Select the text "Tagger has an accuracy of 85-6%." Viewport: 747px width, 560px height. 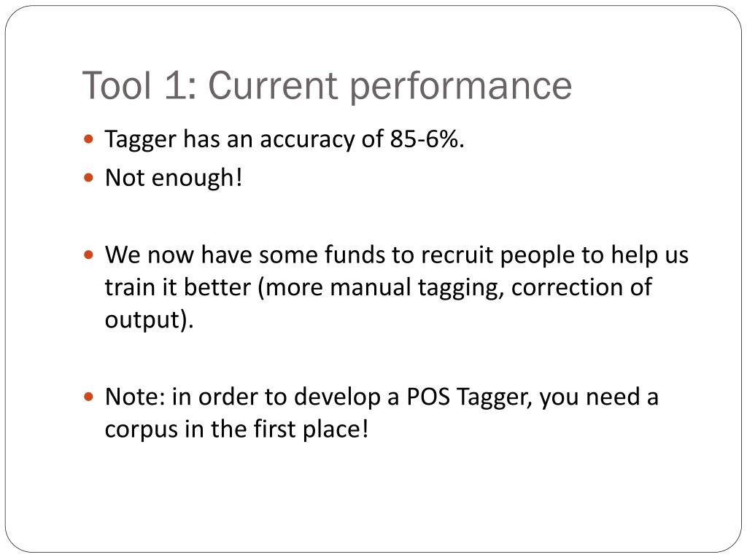click(285, 140)
